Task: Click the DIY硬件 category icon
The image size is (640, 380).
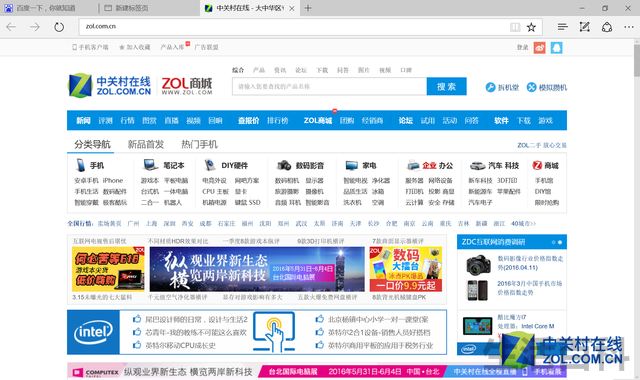Action: (x=210, y=165)
